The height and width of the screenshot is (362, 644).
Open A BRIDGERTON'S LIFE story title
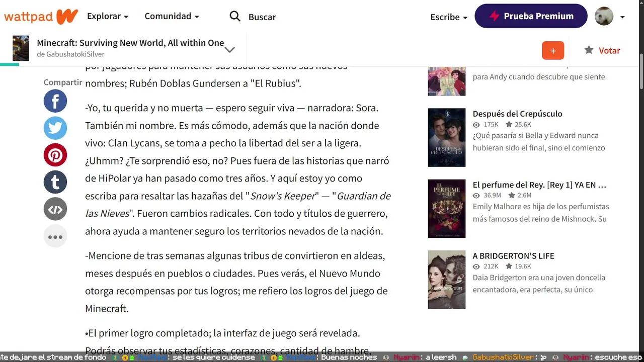[x=513, y=255]
